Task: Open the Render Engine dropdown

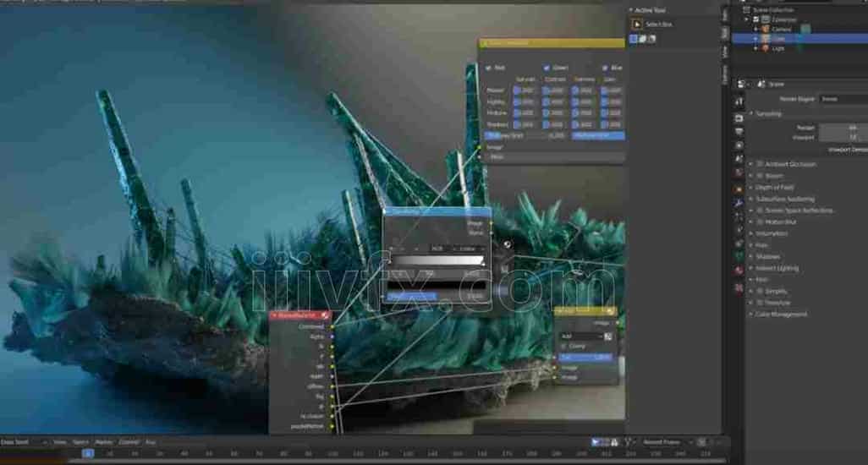Action: (x=843, y=99)
